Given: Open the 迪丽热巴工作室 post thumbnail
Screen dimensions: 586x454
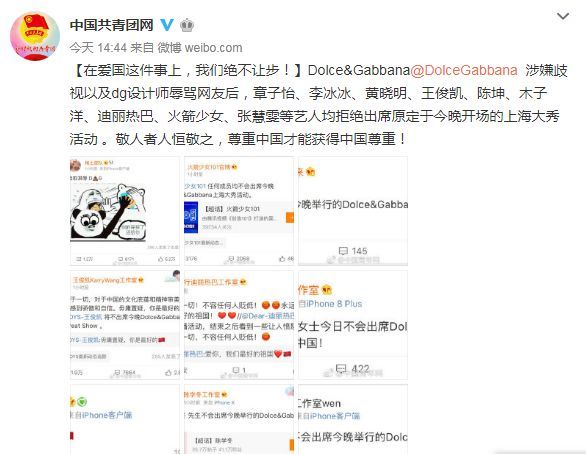Looking at the screenshot, I should point(239,325).
